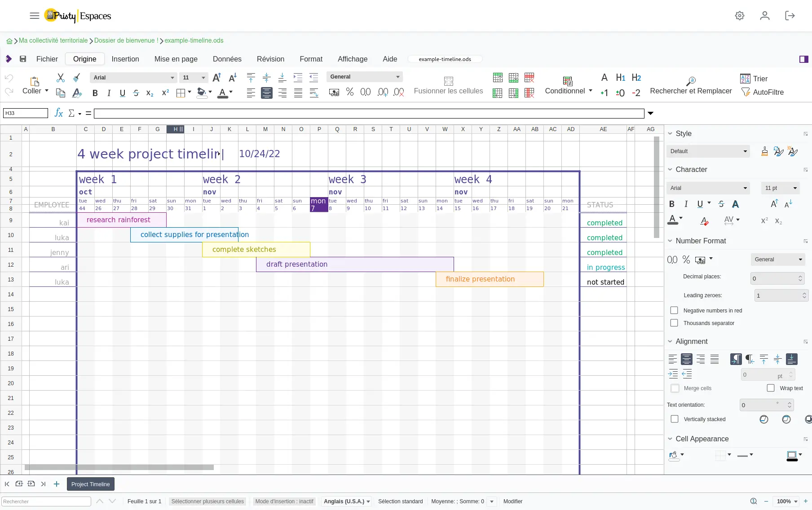Screen dimensions: 812x510
Task: Open the Arial font name dropdown in toolbar
Action: pyautogui.click(x=133, y=78)
